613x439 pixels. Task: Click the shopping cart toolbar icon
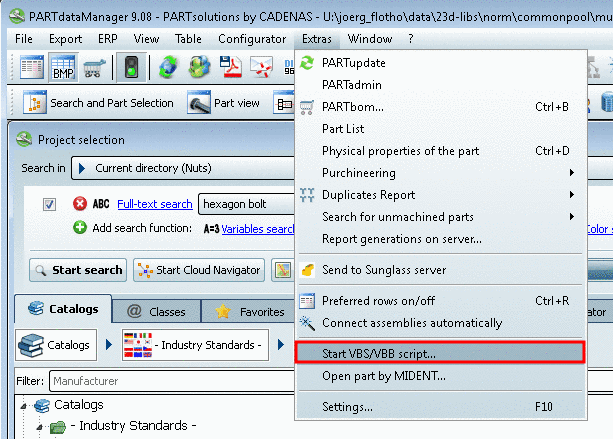(94, 68)
